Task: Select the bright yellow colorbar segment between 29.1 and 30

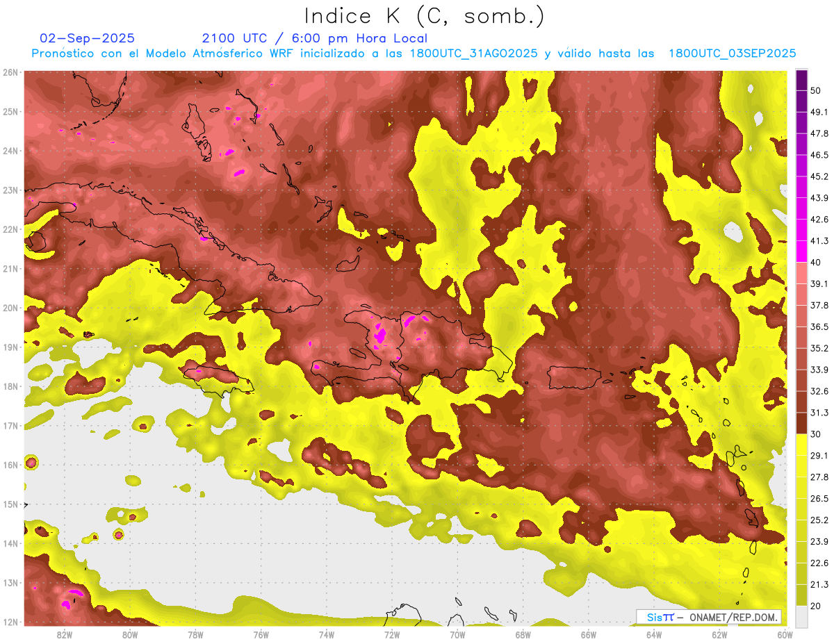Action: click(801, 445)
